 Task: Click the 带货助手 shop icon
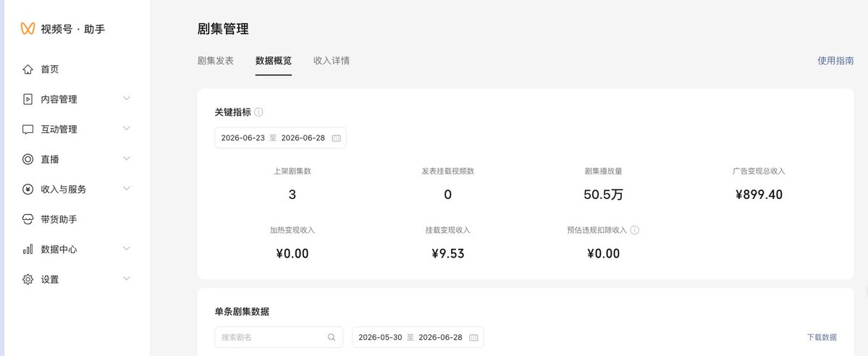coord(28,219)
